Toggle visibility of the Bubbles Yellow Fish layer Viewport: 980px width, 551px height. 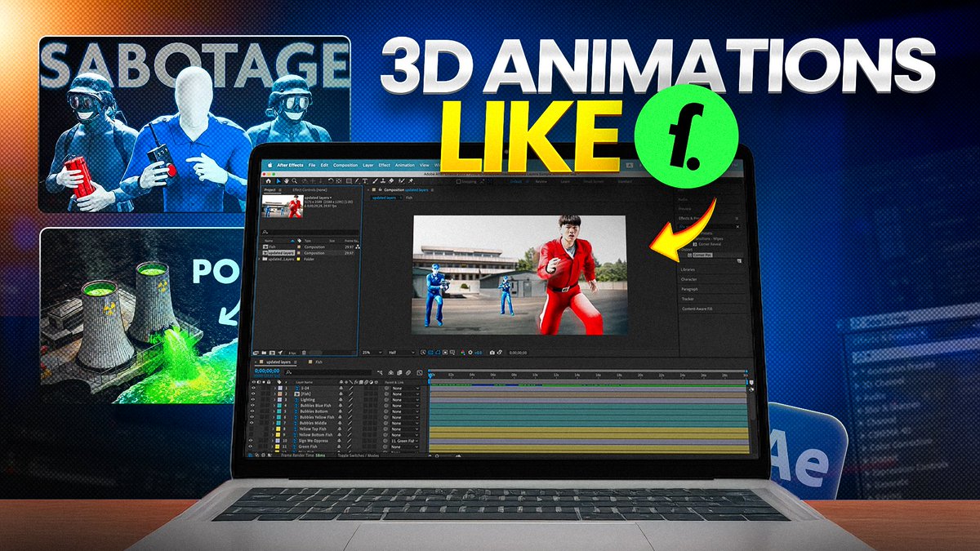[252, 417]
